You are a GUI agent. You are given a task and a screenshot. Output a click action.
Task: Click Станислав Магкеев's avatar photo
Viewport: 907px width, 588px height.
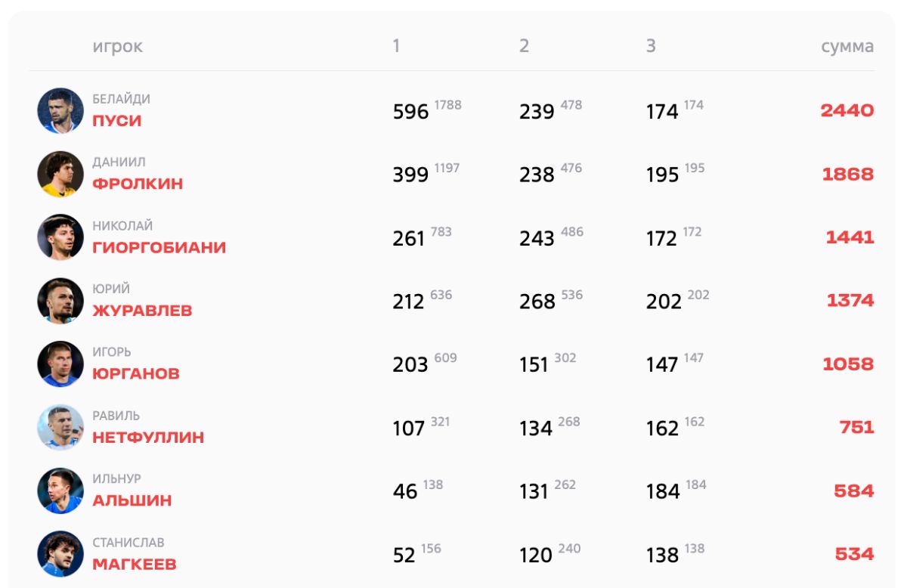pyautogui.click(x=60, y=554)
